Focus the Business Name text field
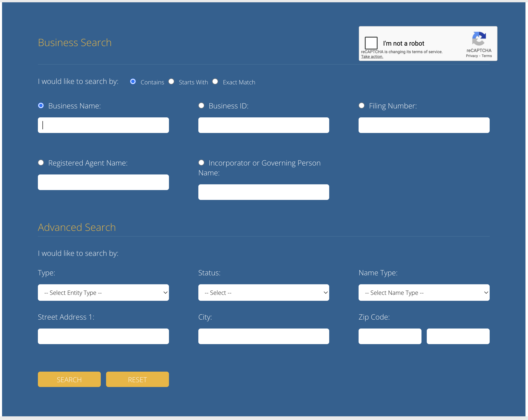Viewport: 528px width, 420px height. tap(103, 125)
